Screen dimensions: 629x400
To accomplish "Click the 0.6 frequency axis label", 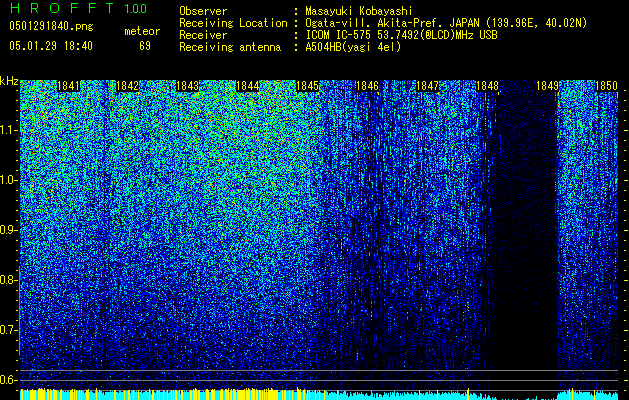I will (x=7, y=380).
